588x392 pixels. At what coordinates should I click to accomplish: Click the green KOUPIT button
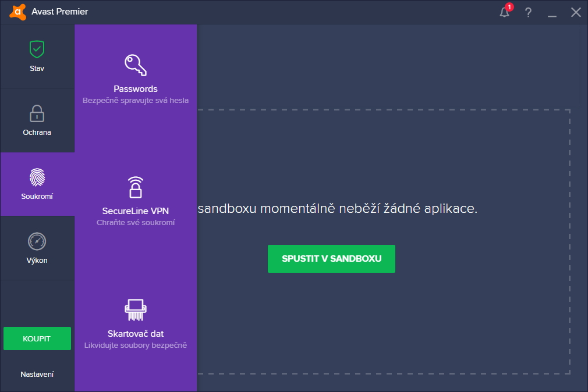coord(37,338)
